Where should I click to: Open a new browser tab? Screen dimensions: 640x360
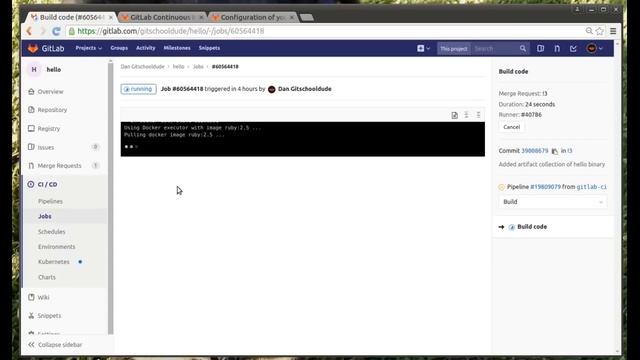tap(307, 18)
